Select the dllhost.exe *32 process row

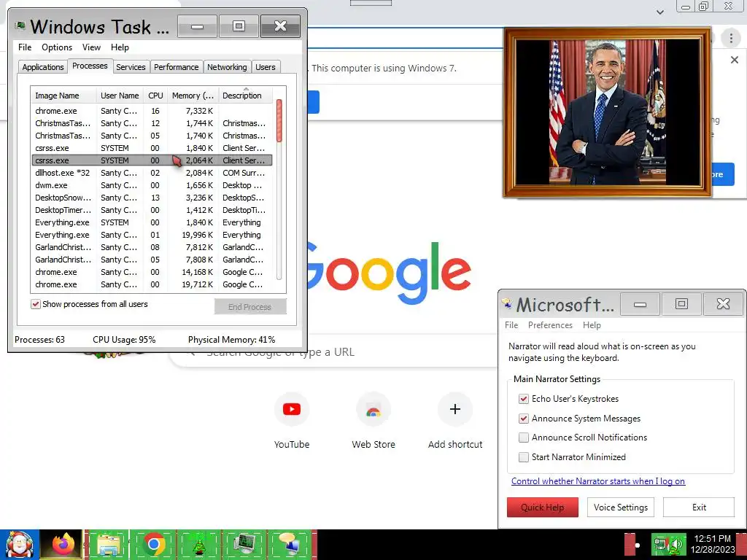[152, 173]
